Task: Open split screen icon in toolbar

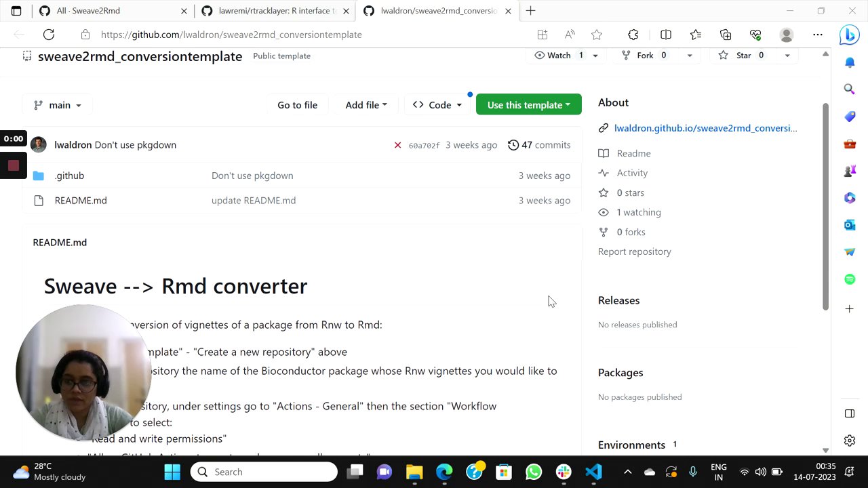Action: tap(666, 35)
